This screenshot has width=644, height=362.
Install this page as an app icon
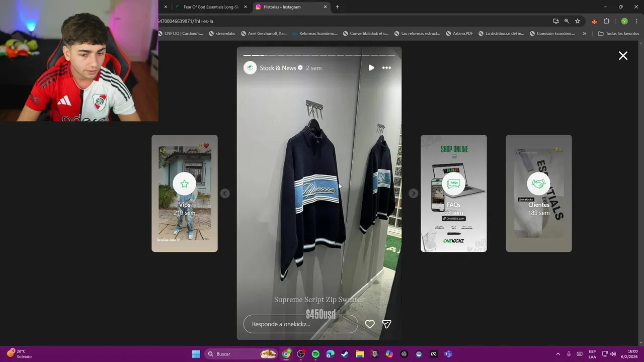pos(556,21)
